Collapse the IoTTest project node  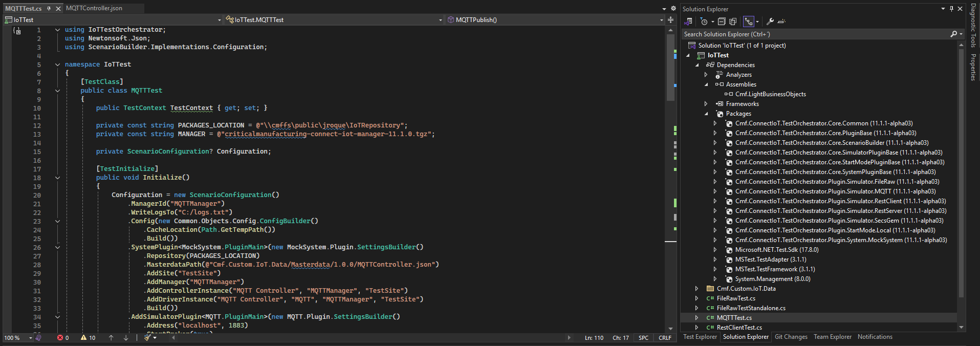[688, 55]
